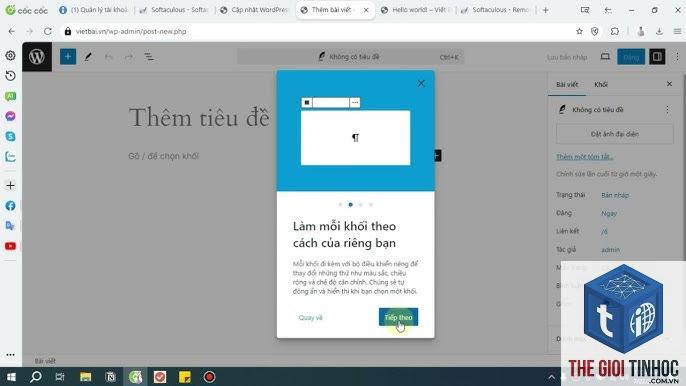Click Đặt ảnh đại diện button
Screen dimensions: 686x386
[x=615, y=134]
